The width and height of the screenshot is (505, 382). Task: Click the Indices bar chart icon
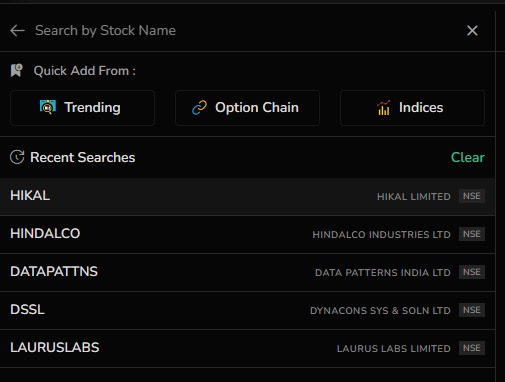click(384, 107)
